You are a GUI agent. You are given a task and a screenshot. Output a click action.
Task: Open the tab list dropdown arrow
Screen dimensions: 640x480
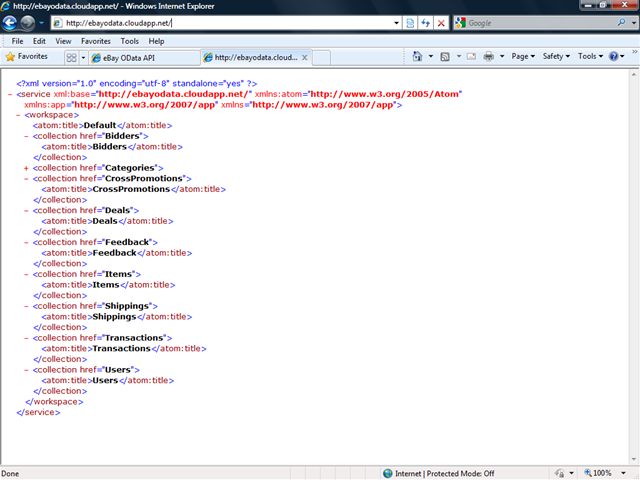point(83,58)
